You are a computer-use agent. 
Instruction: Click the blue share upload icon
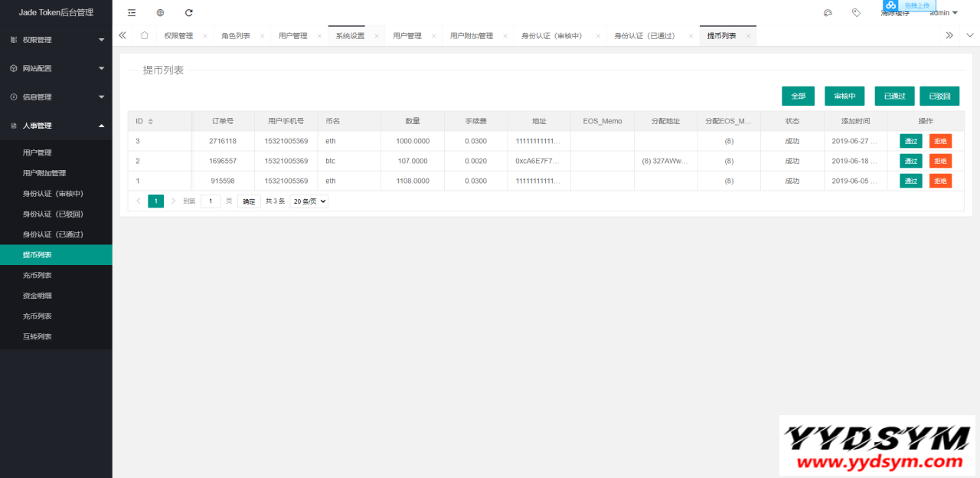(x=890, y=6)
